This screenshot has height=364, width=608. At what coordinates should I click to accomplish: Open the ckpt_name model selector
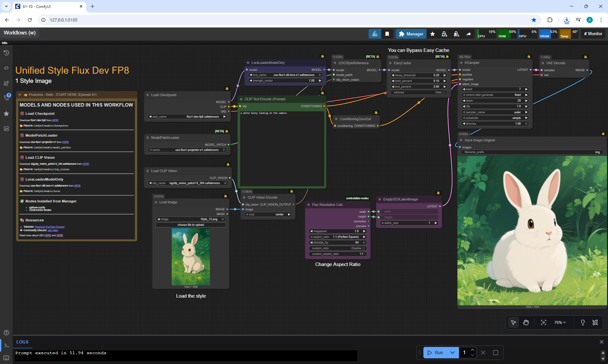coord(187,117)
